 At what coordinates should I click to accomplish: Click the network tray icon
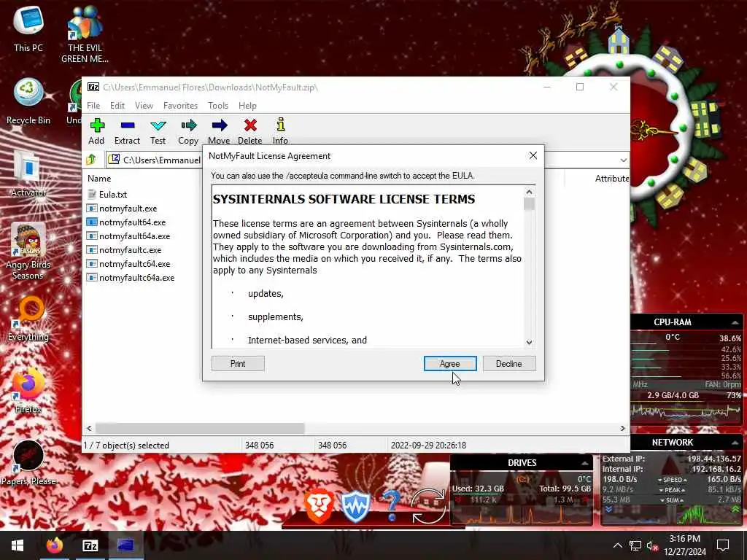click(635, 545)
